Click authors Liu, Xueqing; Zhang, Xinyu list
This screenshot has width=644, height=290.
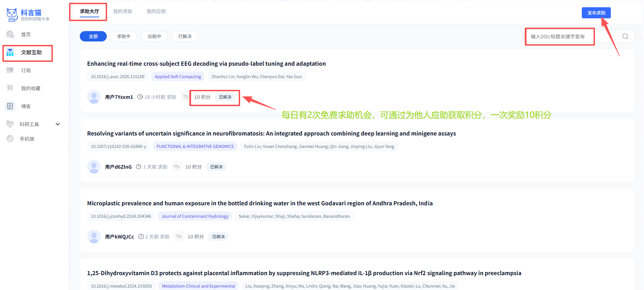click(x=350, y=286)
